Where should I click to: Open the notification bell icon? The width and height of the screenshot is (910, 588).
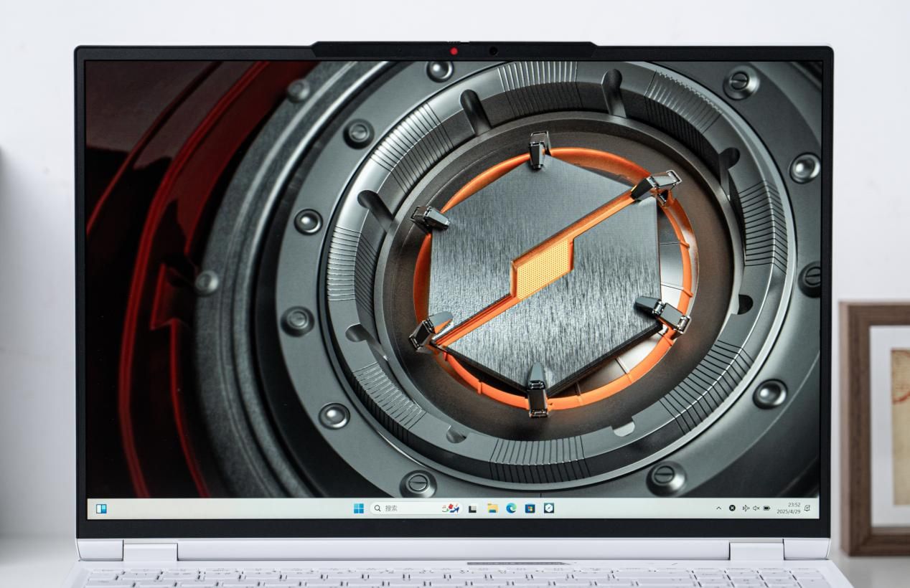click(x=807, y=508)
